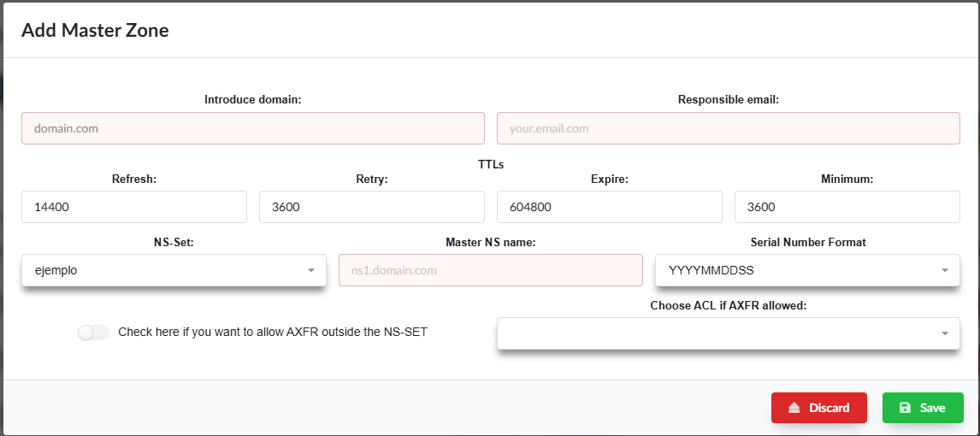Click the floppy disk icon on Save
Viewport: 980px width, 436px height.
coord(905,408)
